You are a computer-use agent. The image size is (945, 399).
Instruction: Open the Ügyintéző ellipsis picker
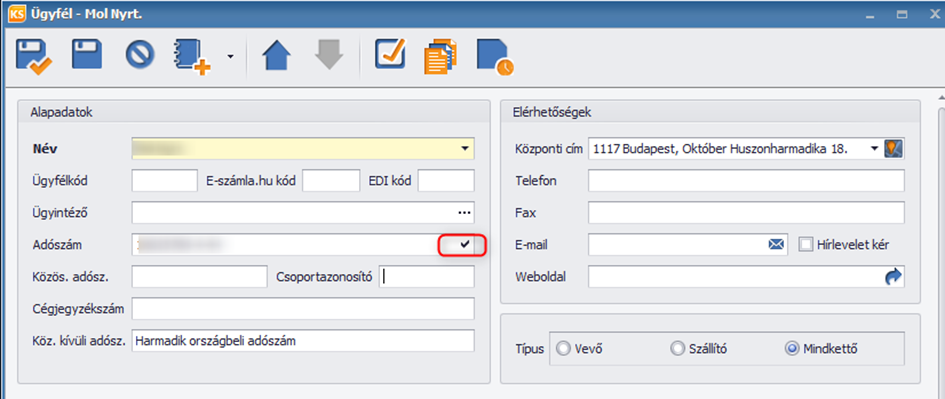point(463,213)
